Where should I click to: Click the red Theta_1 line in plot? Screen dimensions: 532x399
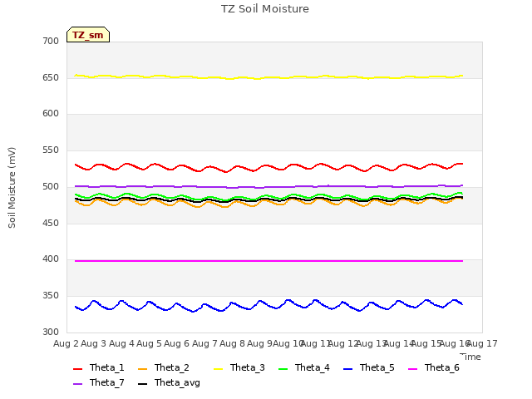[268, 166]
